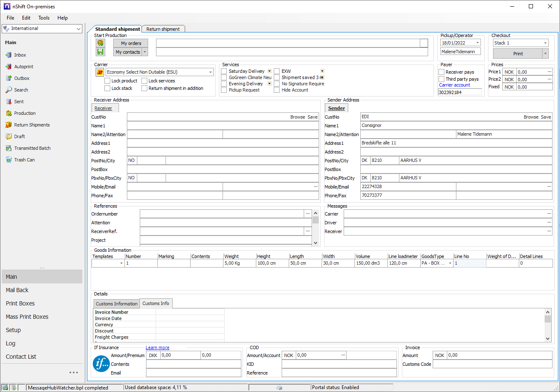Click the Print button
This screenshot has height=392, width=560.
pyautogui.click(x=518, y=54)
